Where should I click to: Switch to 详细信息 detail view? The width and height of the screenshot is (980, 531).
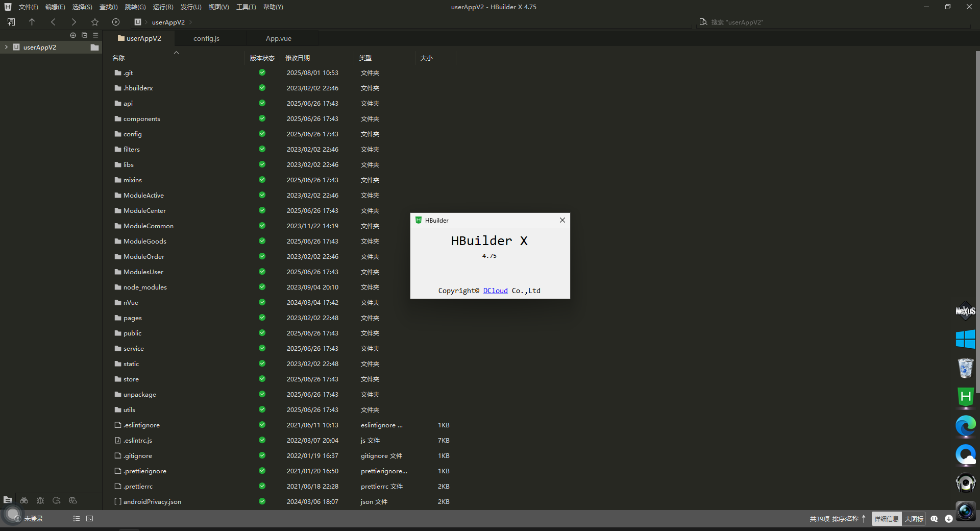tap(887, 519)
